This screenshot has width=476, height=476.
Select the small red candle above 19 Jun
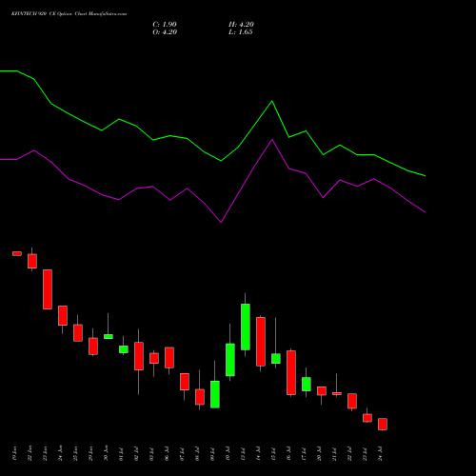pos(17,253)
